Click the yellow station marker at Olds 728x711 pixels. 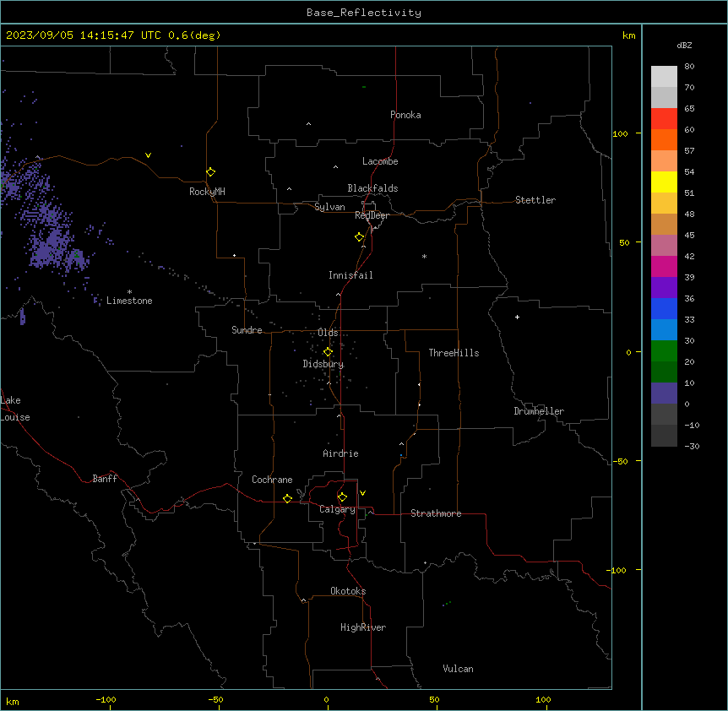pos(328,352)
